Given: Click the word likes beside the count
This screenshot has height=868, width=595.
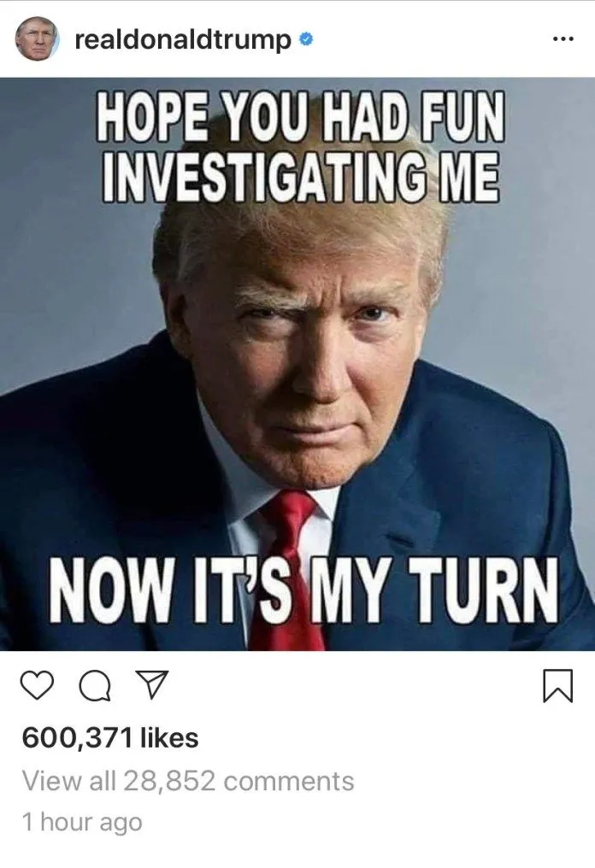Looking at the screenshot, I should pos(169,738).
